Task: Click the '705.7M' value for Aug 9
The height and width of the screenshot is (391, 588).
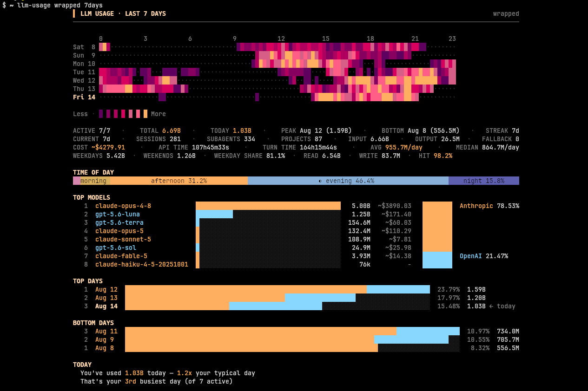Action: pos(508,339)
